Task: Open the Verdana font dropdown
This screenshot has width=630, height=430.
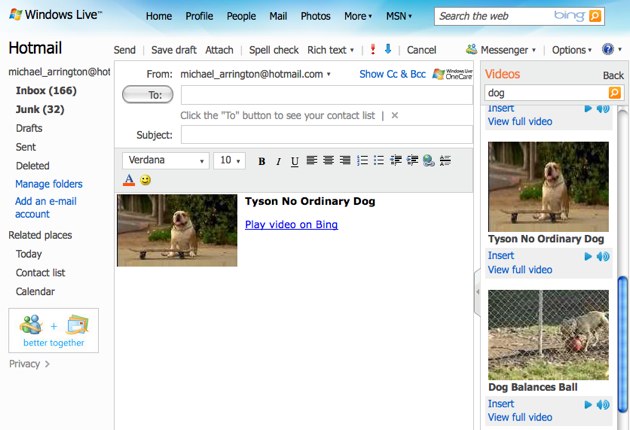Action: point(167,160)
